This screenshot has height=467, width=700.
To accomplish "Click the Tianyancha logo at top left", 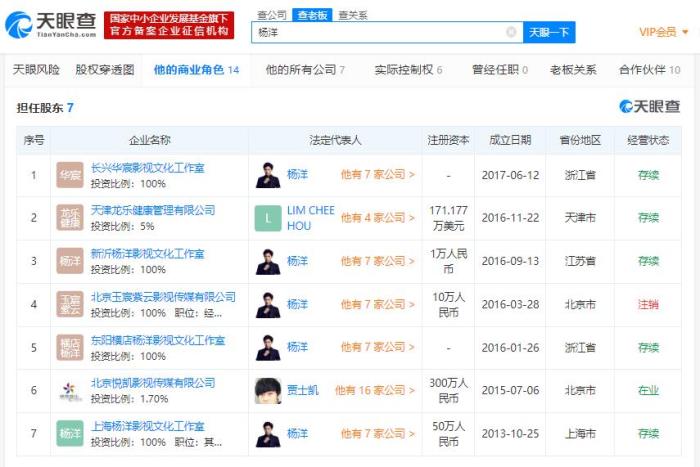I will click(x=50, y=24).
